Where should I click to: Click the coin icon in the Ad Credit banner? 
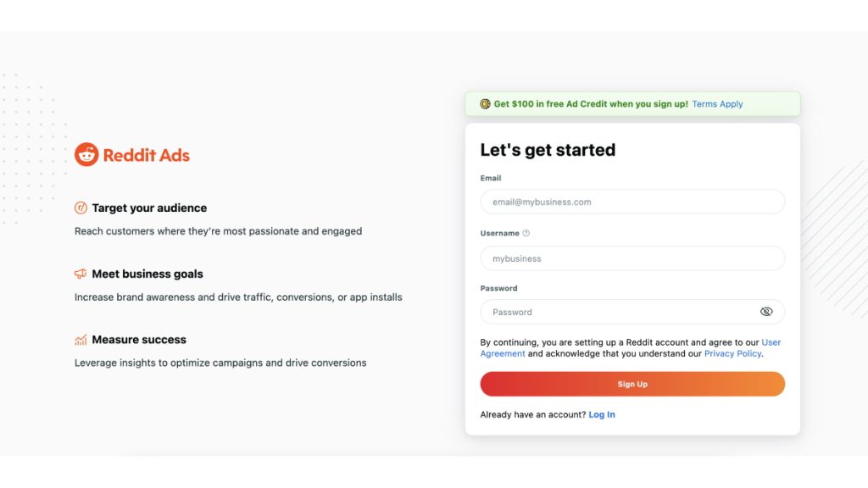click(x=485, y=104)
